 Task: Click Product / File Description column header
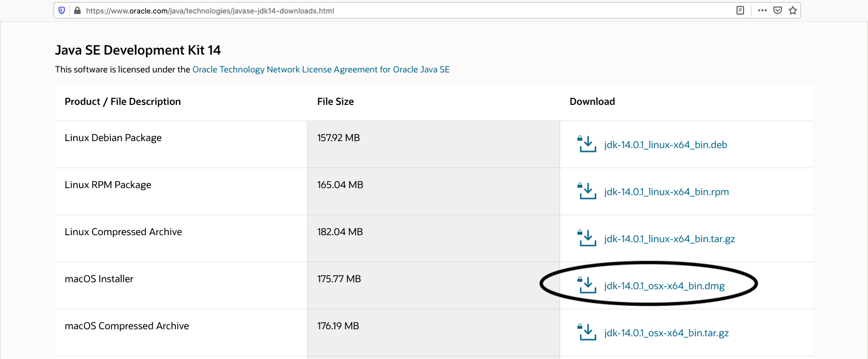123,102
